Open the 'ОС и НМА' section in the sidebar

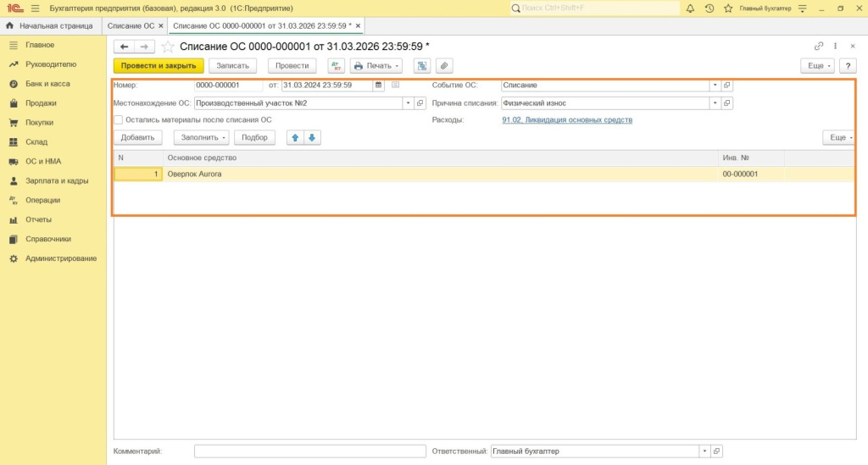[x=42, y=161]
